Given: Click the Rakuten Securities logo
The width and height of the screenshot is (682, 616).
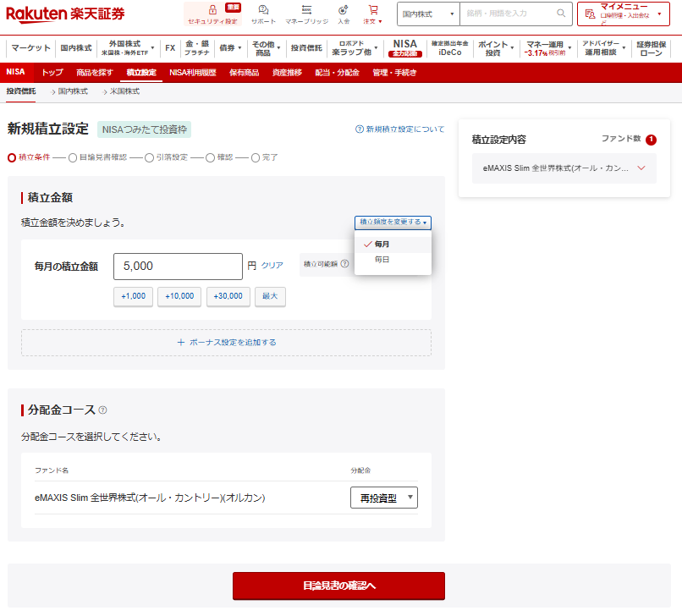Looking at the screenshot, I should (65, 14).
